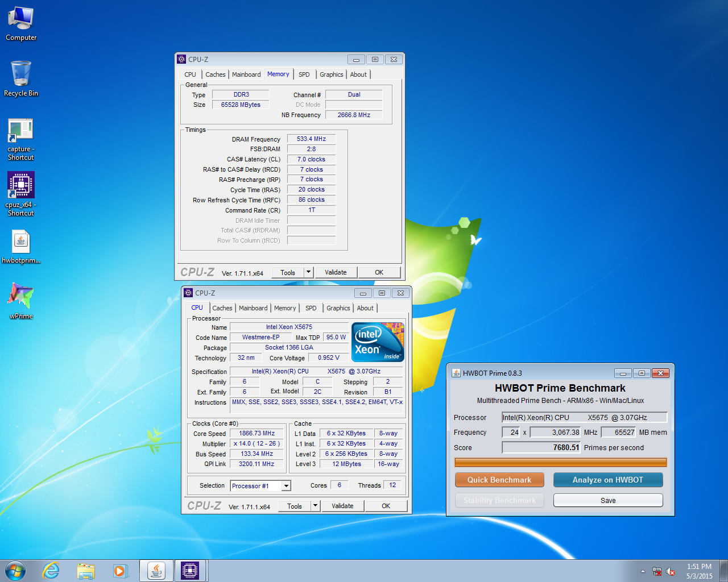Open Mainboard tab in upper CPU-Z window
The width and height of the screenshot is (728, 582).
click(x=246, y=74)
